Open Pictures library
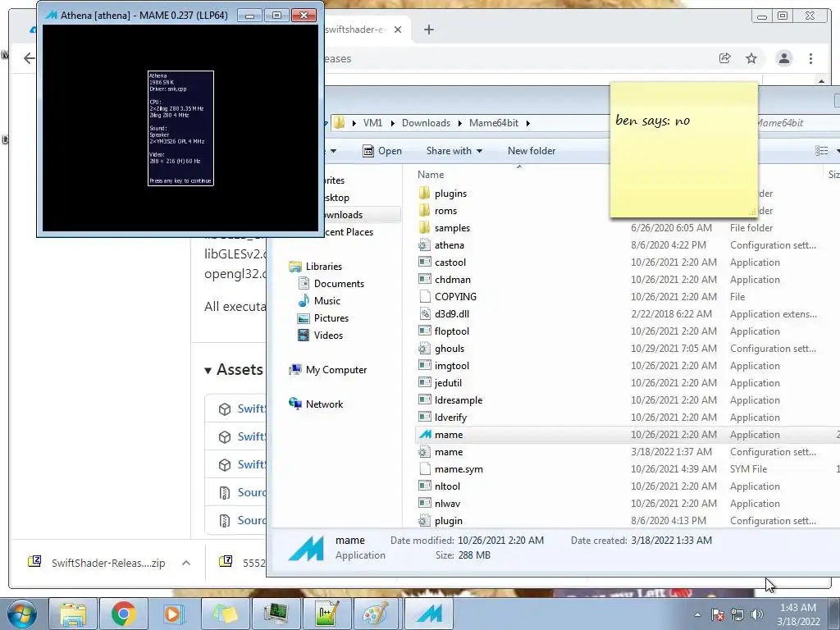This screenshot has width=840, height=630. (x=331, y=317)
